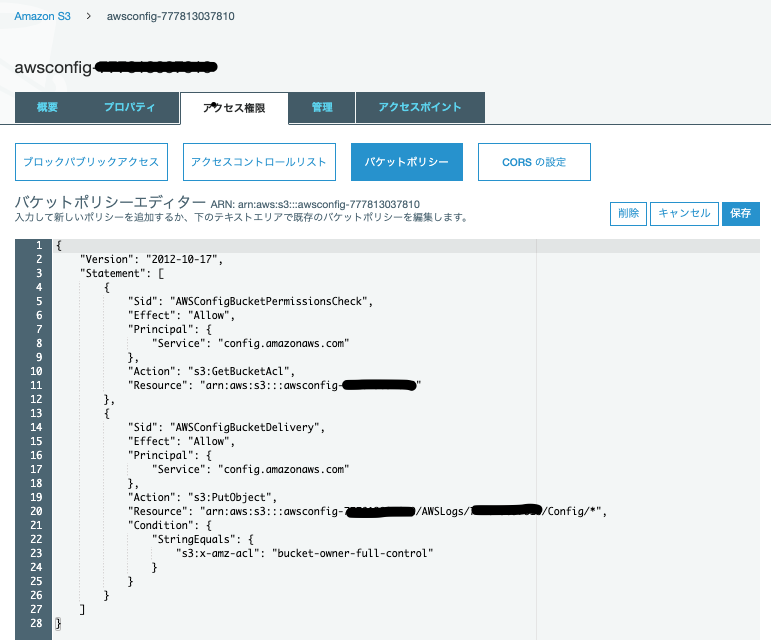Open アクセスコントロールリスト section
The image size is (771, 640).
(x=259, y=162)
